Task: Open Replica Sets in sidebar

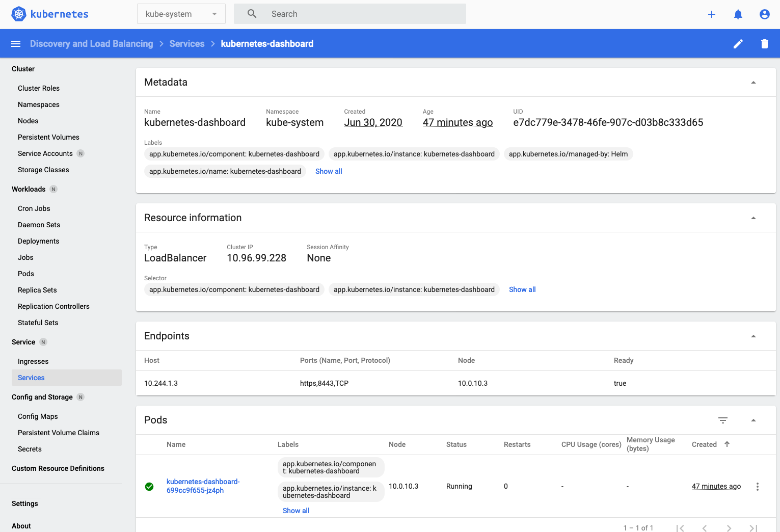Action: click(37, 290)
